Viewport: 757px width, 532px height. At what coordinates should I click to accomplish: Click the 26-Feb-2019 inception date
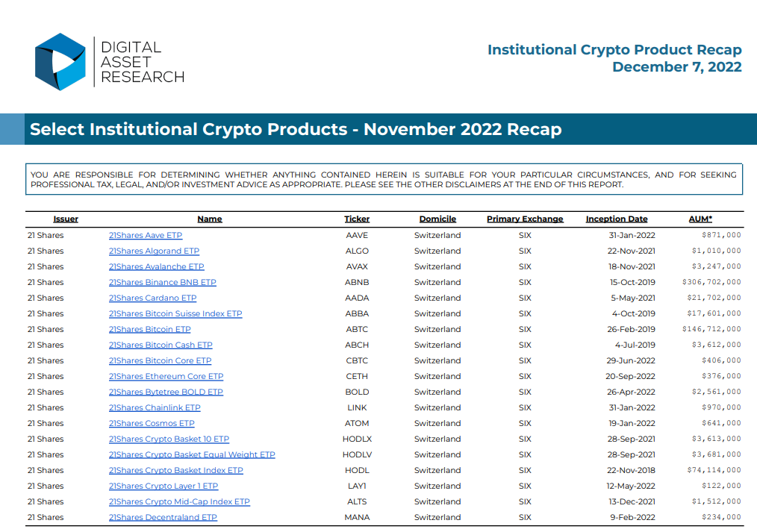click(x=631, y=330)
